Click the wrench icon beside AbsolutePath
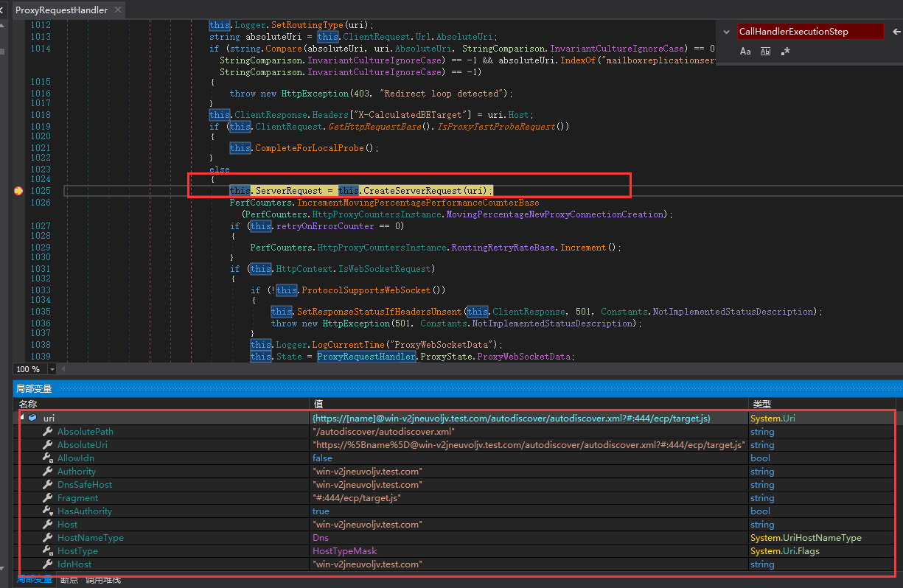The height and width of the screenshot is (588, 903). [x=47, y=432]
